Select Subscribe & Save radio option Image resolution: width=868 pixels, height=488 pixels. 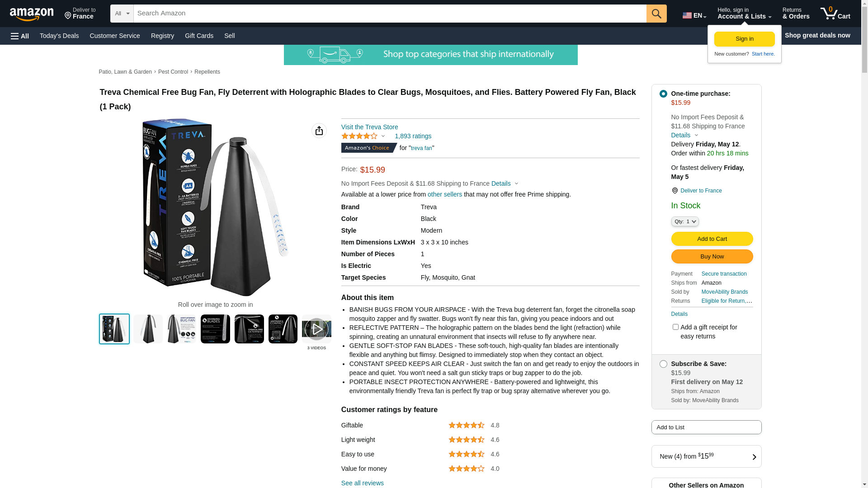point(663,364)
